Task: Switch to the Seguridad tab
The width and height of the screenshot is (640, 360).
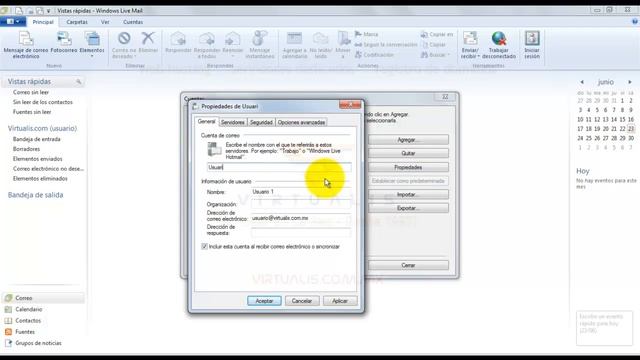Action: coord(261,122)
